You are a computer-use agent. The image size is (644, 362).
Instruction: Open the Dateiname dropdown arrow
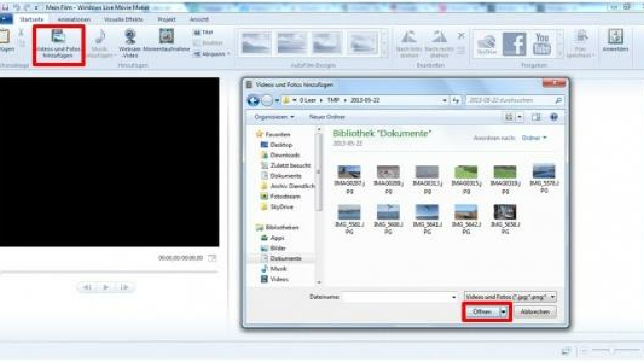[454, 297]
